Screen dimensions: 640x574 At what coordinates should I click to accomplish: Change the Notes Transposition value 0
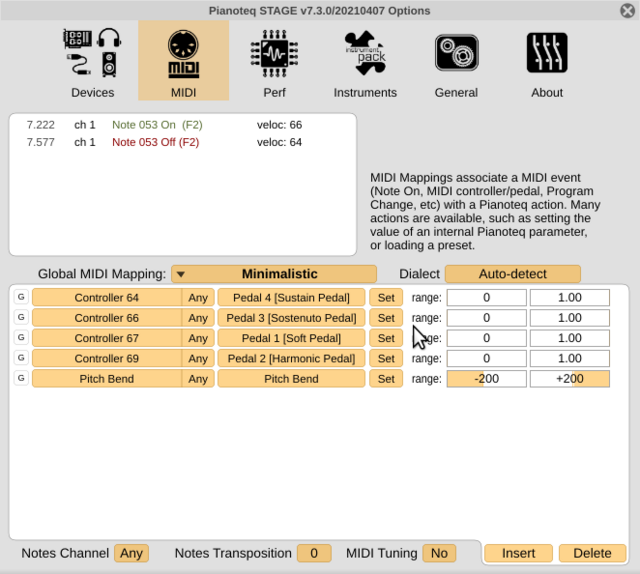click(314, 553)
